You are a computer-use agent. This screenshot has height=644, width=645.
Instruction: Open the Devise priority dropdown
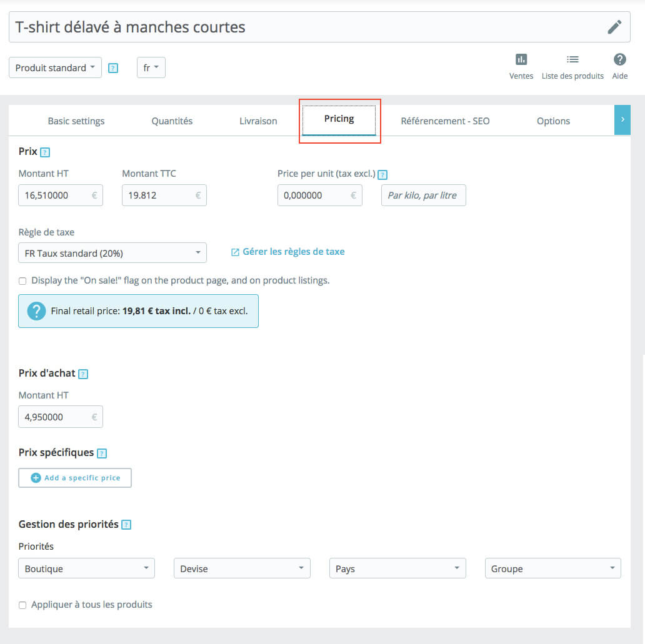[x=241, y=568]
